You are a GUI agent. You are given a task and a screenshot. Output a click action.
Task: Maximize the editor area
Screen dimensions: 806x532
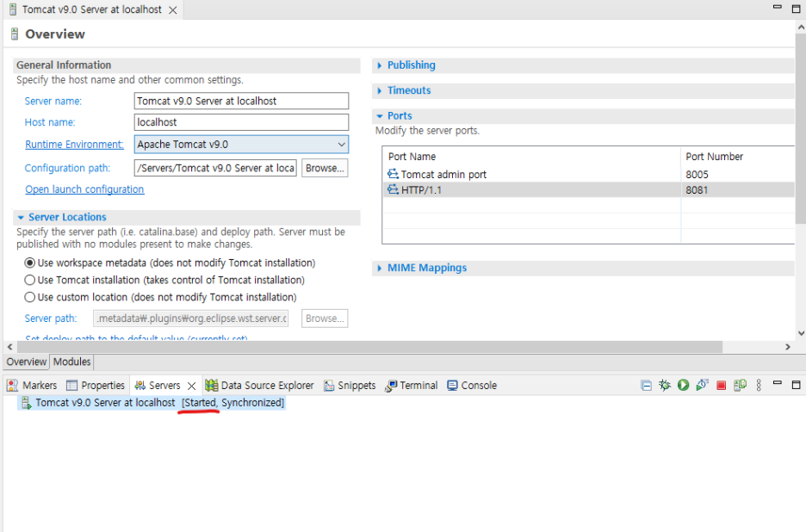pyautogui.click(x=796, y=9)
